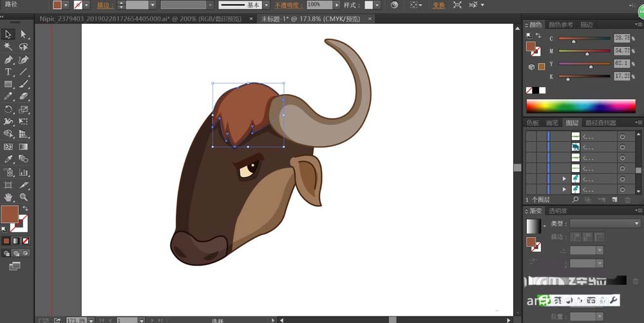Image resolution: width=644 pixels, height=323 pixels.
Task: Click the delete (trash) icon in Layers panel
Action: point(627,200)
